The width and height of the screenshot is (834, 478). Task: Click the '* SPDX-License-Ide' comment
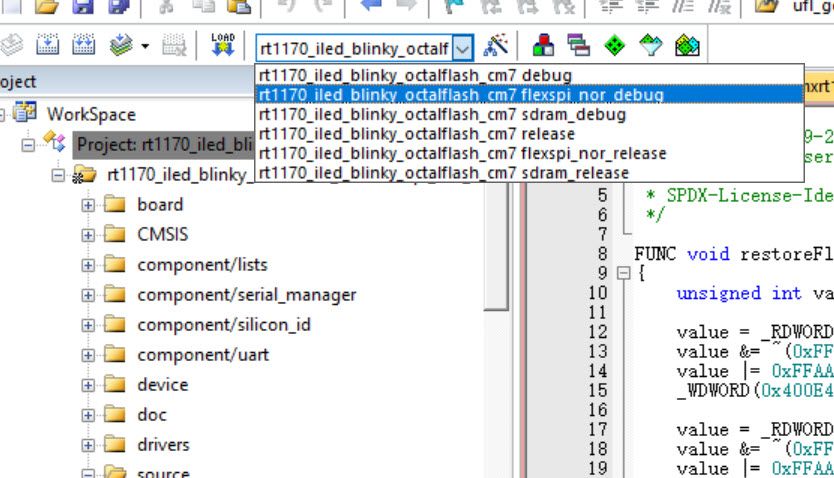739,196
